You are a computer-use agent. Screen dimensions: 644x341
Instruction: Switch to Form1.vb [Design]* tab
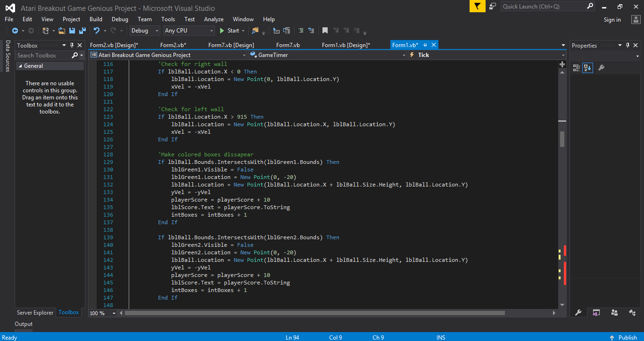click(346, 45)
